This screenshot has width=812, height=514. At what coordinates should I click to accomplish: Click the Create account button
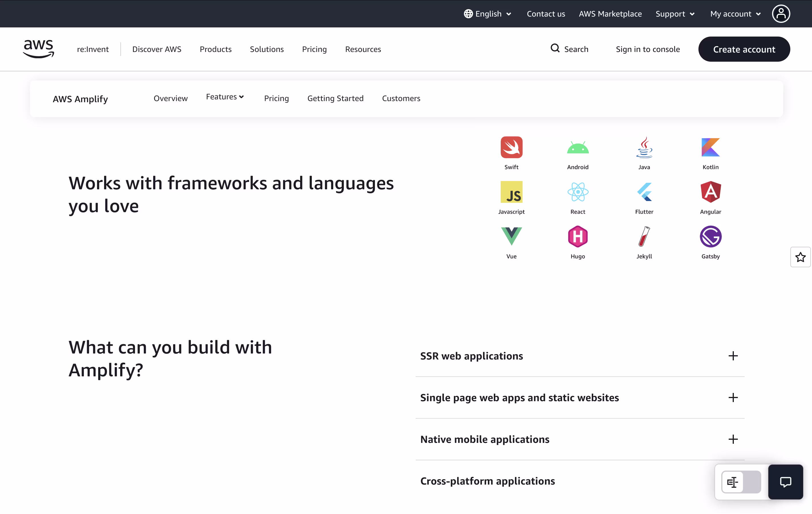coord(744,49)
